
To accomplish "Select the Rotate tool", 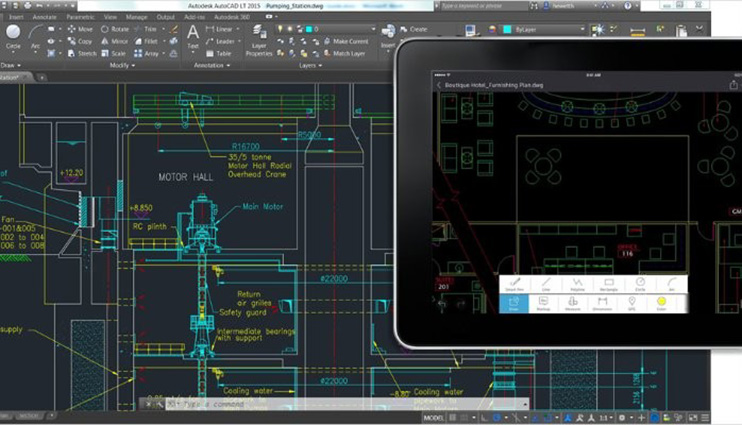I will pyautogui.click(x=115, y=29).
